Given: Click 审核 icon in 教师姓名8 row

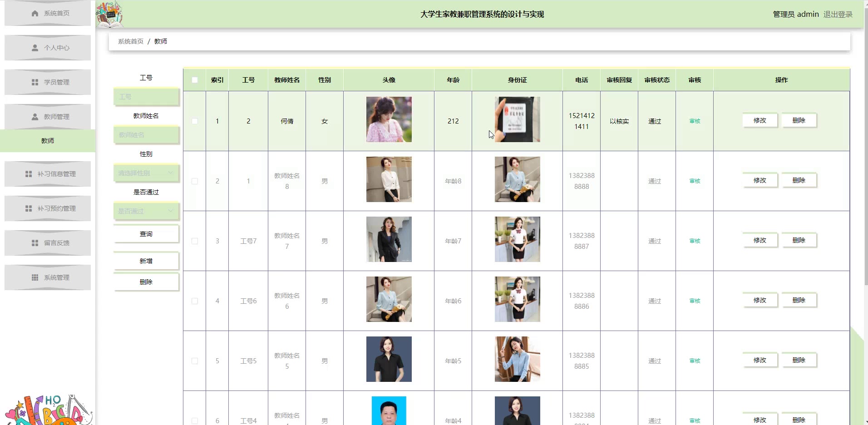Looking at the screenshot, I should [695, 181].
